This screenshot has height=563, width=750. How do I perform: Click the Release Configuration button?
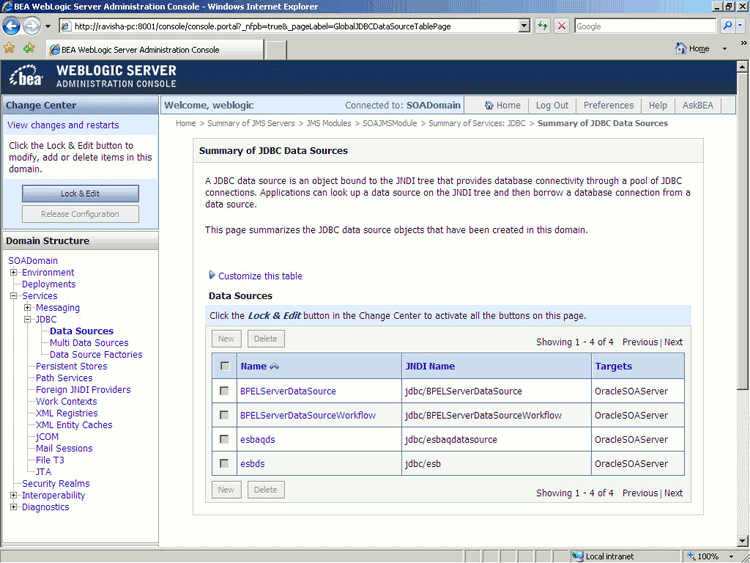(80, 214)
